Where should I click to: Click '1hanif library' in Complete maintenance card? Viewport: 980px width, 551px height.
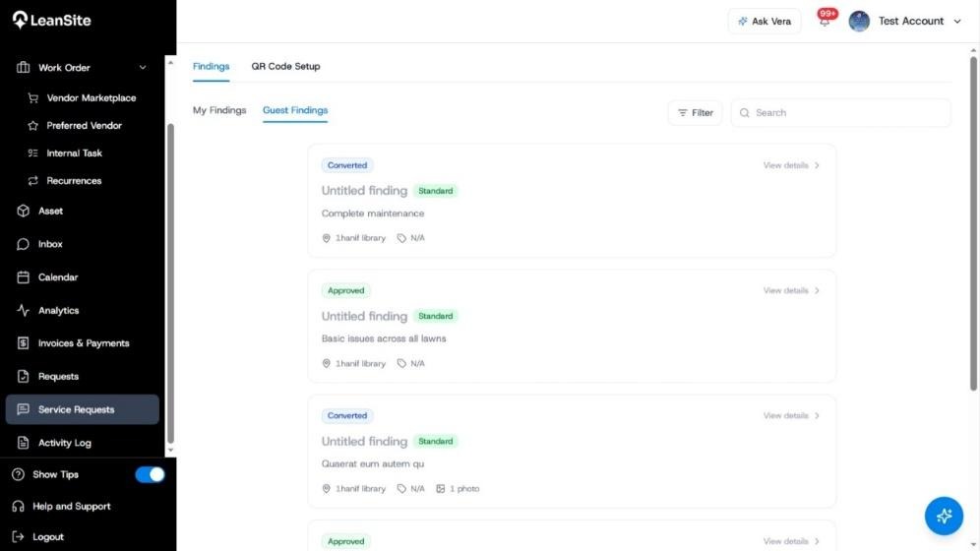click(361, 238)
